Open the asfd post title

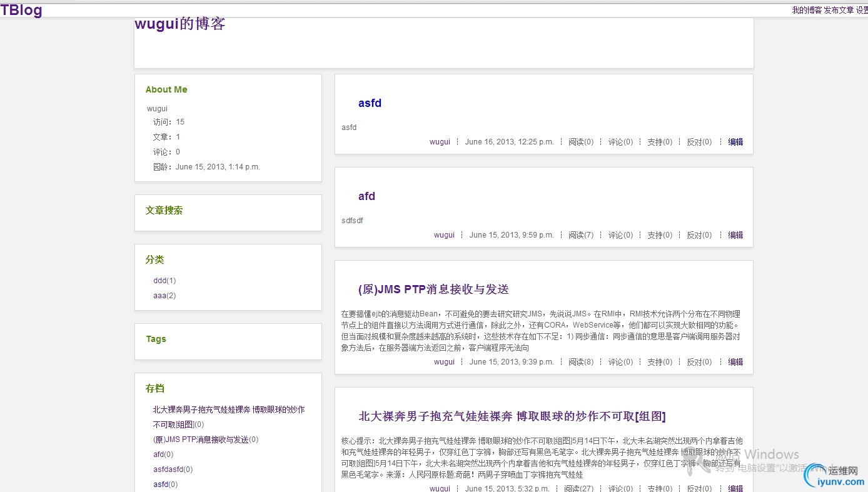click(370, 103)
